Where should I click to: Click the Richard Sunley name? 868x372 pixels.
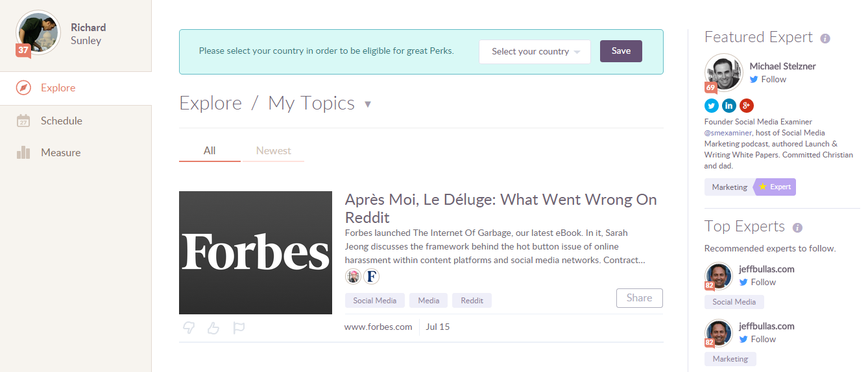[88, 34]
